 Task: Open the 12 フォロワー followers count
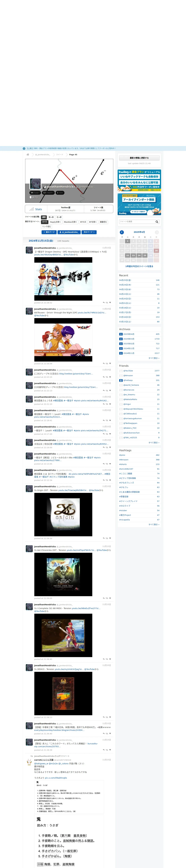point(48,193)
